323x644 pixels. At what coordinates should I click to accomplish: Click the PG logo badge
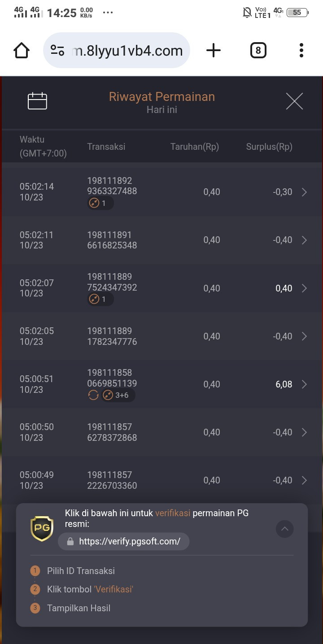42,528
